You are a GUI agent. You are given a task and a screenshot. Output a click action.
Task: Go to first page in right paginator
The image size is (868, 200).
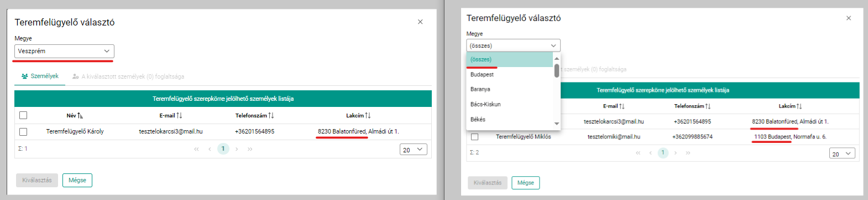pyautogui.click(x=638, y=153)
